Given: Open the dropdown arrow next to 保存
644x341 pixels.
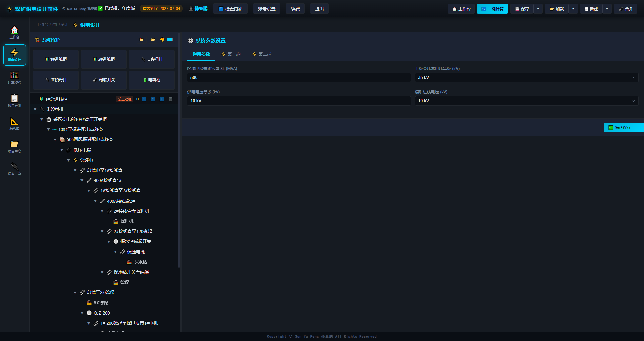Looking at the screenshot, I should pos(538,9).
